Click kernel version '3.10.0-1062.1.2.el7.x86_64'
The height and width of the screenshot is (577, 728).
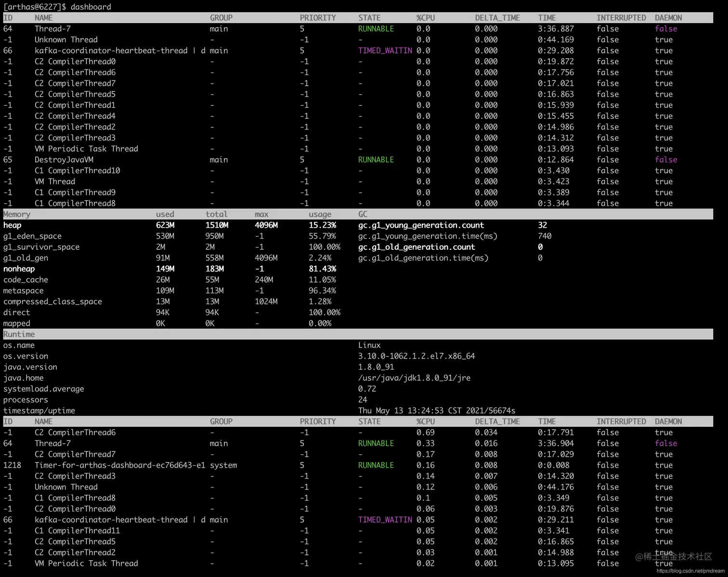[416, 356]
